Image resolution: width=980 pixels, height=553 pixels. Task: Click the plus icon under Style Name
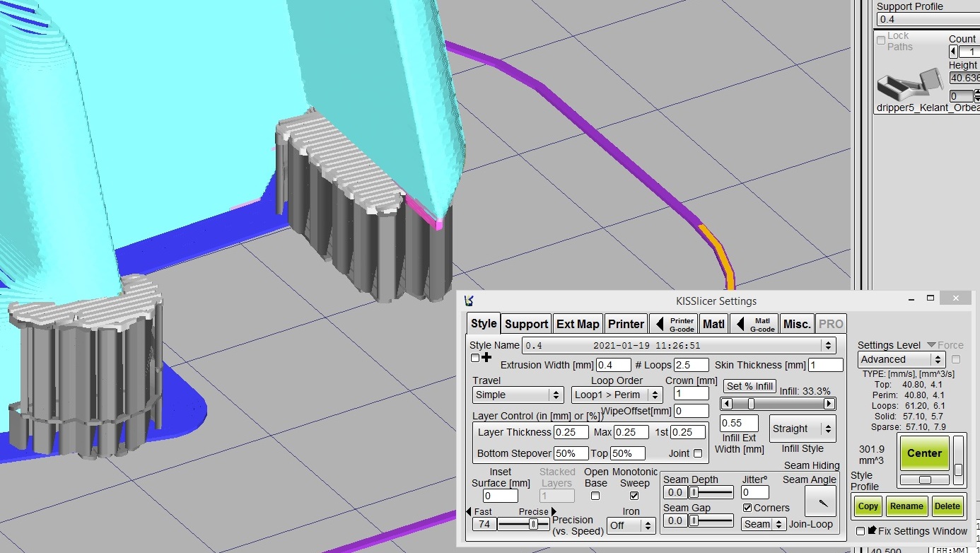[x=486, y=358]
